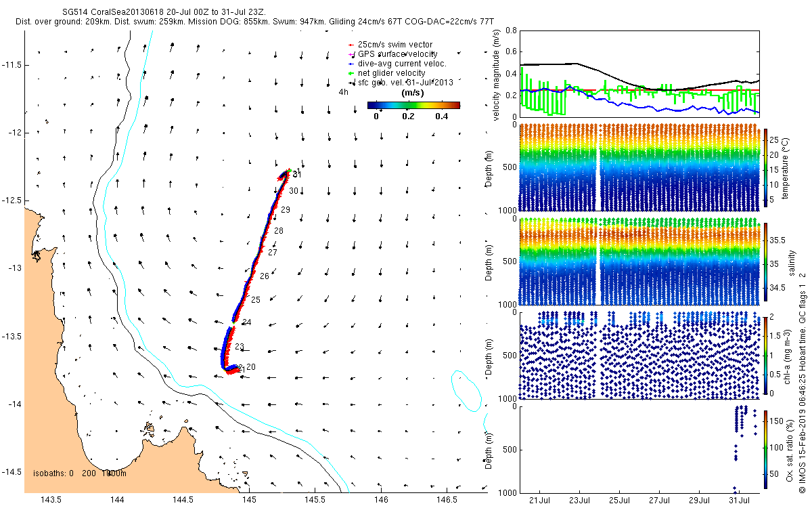
Task: Click the chl-a colorbar
Action: pos(766,355)
